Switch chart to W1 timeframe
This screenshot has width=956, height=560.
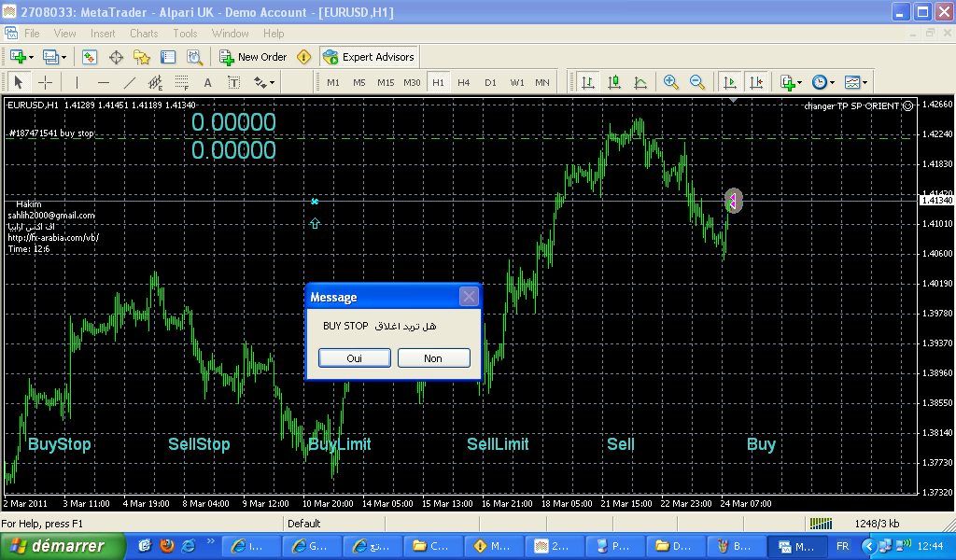[517, 82]
